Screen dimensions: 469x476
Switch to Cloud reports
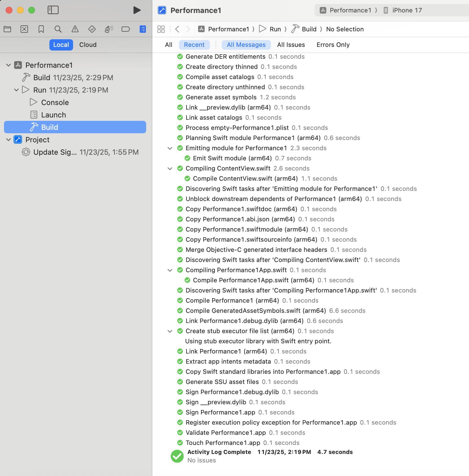click(88, 45)
